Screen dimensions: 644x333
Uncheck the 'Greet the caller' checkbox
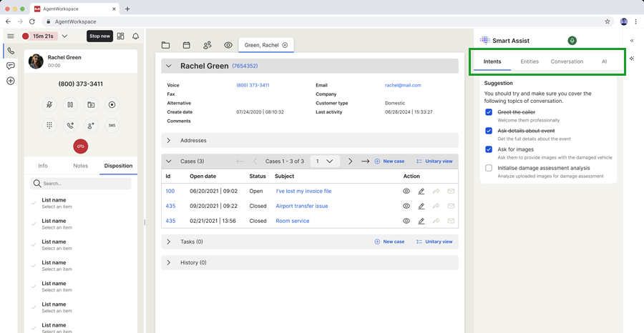pos(489,112)
